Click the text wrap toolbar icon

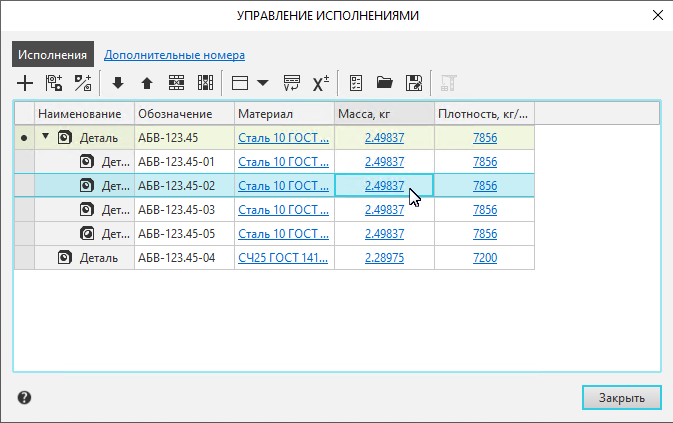click(x=292, y=83)
